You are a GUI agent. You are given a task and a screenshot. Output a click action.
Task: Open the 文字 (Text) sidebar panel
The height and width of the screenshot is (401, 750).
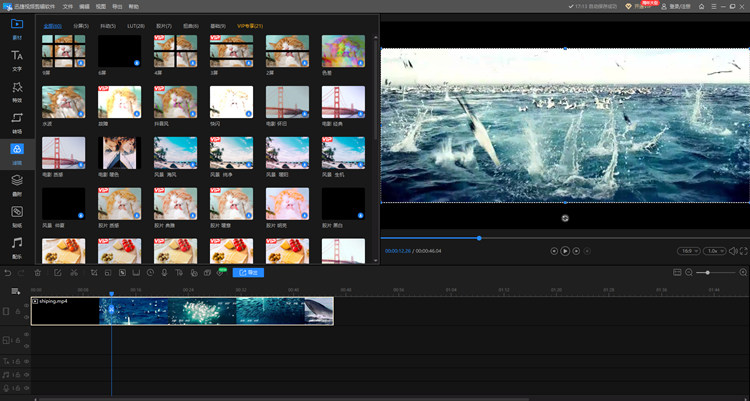point(16,60)
